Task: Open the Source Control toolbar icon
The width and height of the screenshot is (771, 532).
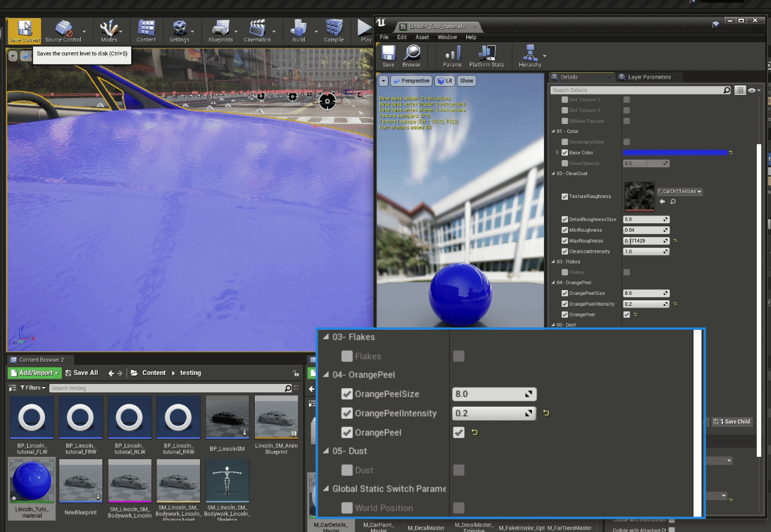Action: (63, 29)
